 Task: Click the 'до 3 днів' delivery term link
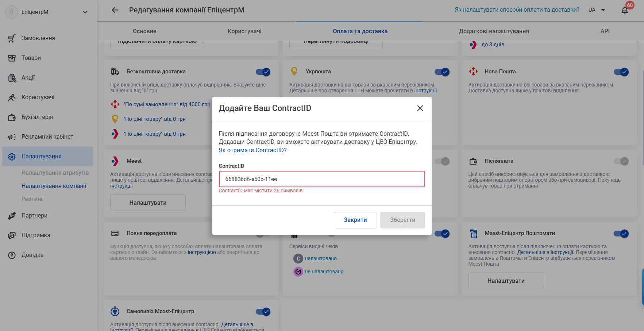pos(493,45)
